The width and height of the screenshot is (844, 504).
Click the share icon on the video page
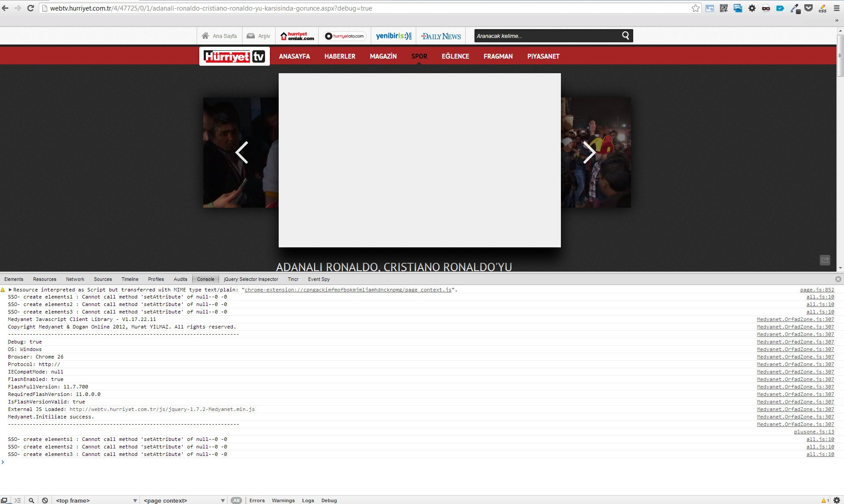tap(825, 260)
